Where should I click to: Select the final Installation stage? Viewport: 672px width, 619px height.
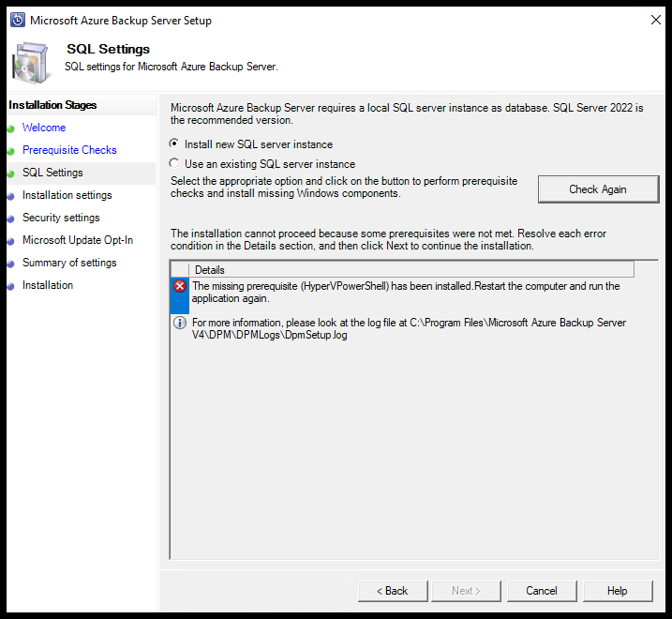pyautogui.click(x=48, y=285)
